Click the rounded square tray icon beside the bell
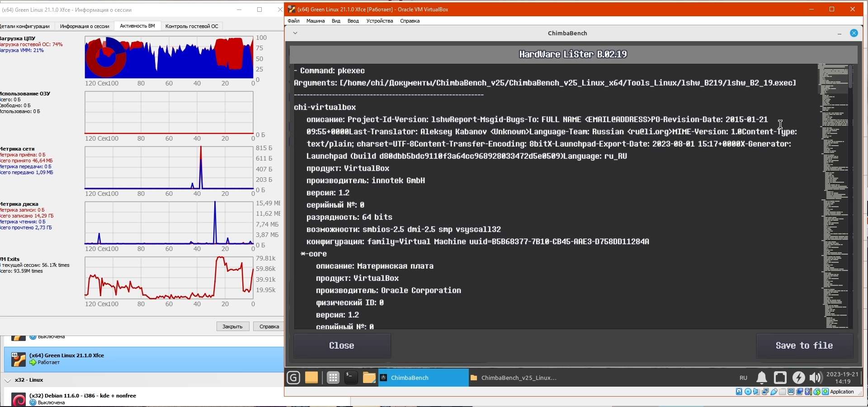The height and width of the screenshot is (407, 868). pyautogui.click(x=780, y=378)
